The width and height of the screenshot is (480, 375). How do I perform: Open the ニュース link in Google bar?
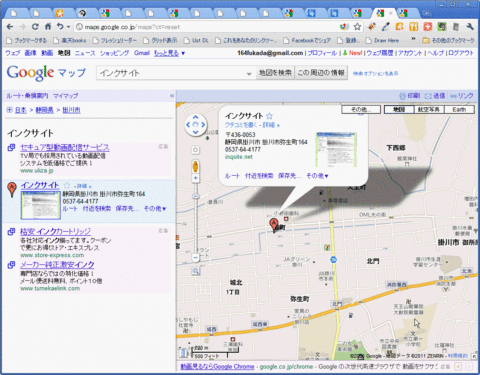[85, 53]
